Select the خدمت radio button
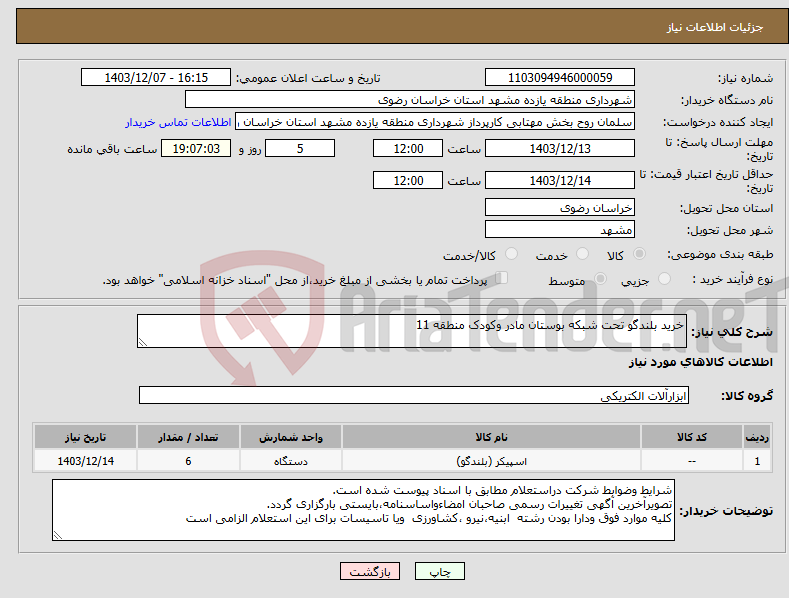The height and width of the screenshot is (598, 789). pos(582,254)
